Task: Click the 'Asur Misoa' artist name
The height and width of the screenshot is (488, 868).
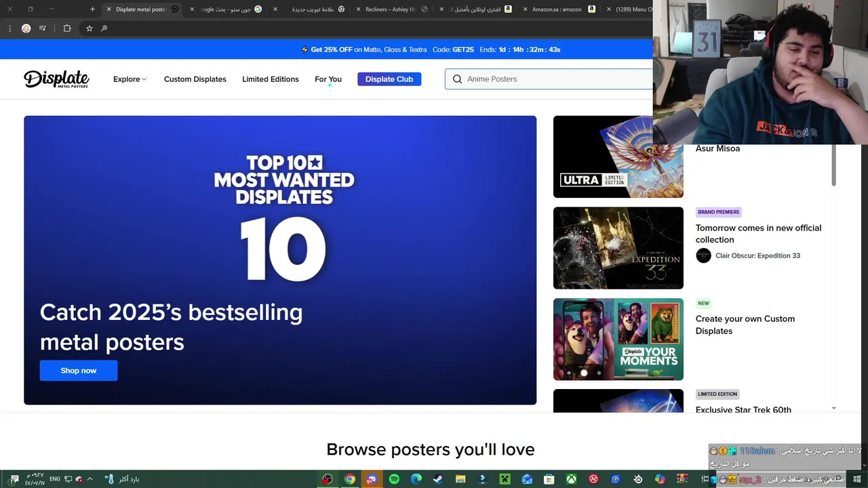Action: tap(717, 148)
